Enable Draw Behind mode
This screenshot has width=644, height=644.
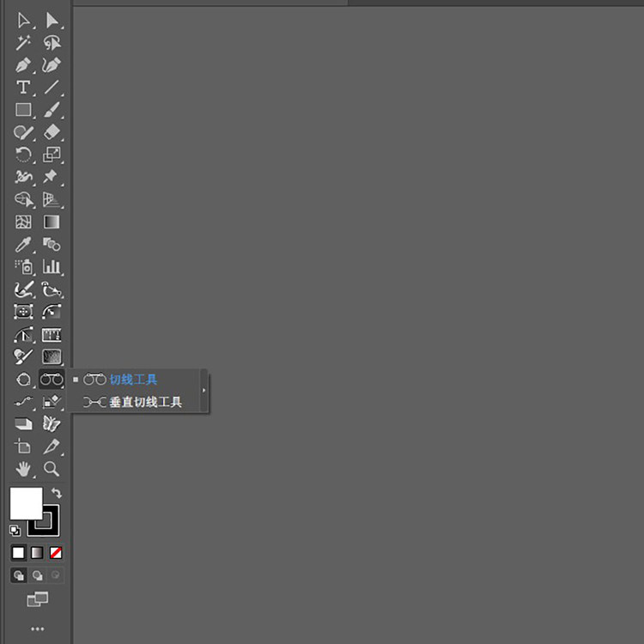[x=38, y=575]
